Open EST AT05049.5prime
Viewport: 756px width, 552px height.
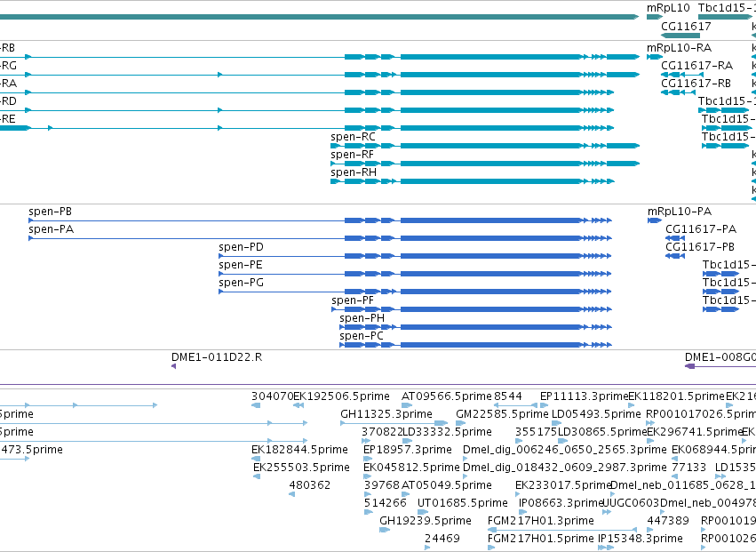[x=447, y=486]
